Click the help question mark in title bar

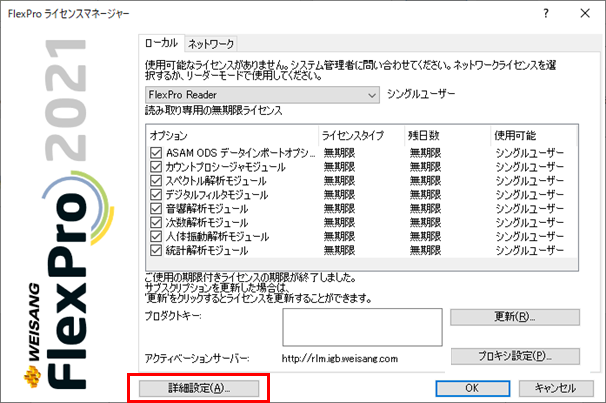(546, 14)
